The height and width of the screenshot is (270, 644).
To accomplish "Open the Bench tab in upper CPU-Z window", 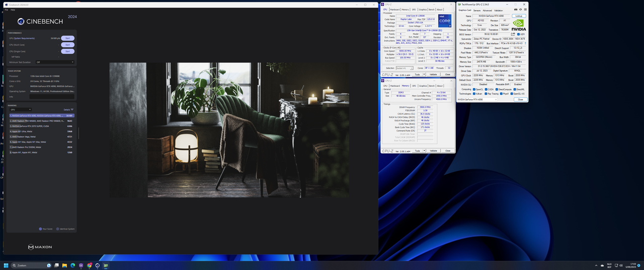I will 431,9.
